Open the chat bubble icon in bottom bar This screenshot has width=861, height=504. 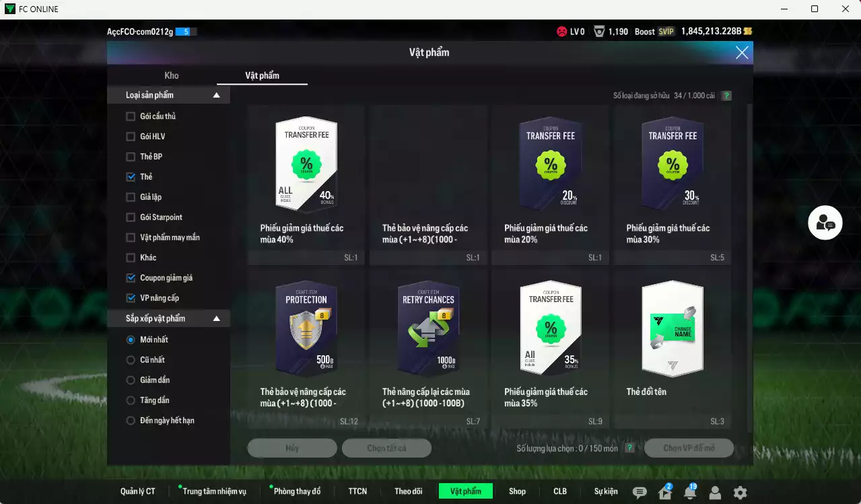click(640, 493)
